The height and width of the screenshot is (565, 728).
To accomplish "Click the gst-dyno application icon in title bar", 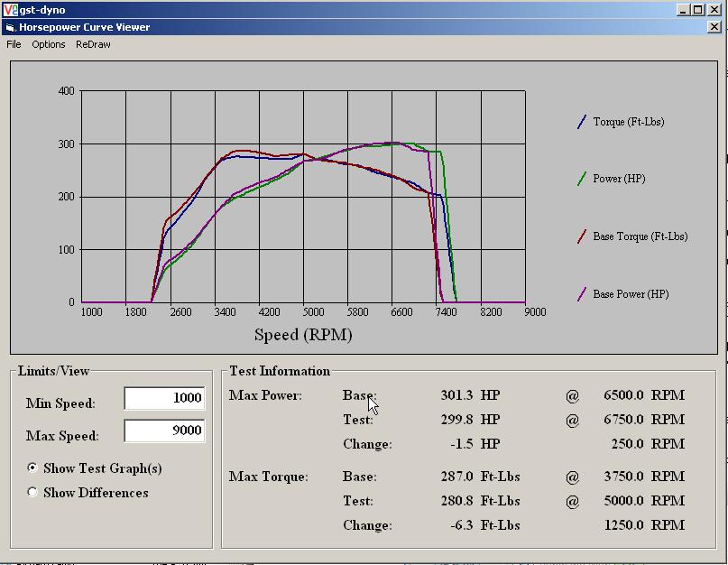I will [x=9, y=10].
